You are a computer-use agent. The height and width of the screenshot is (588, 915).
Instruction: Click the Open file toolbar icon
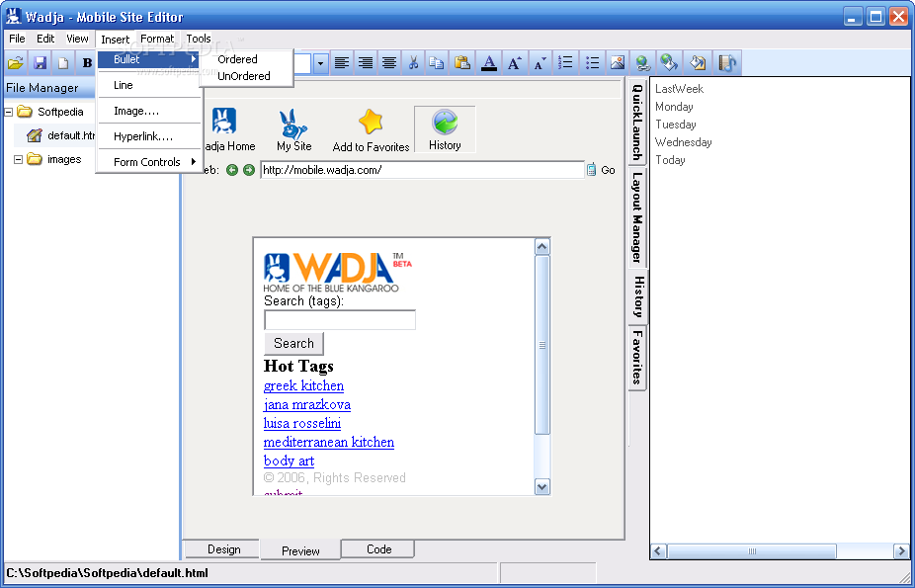16,62
